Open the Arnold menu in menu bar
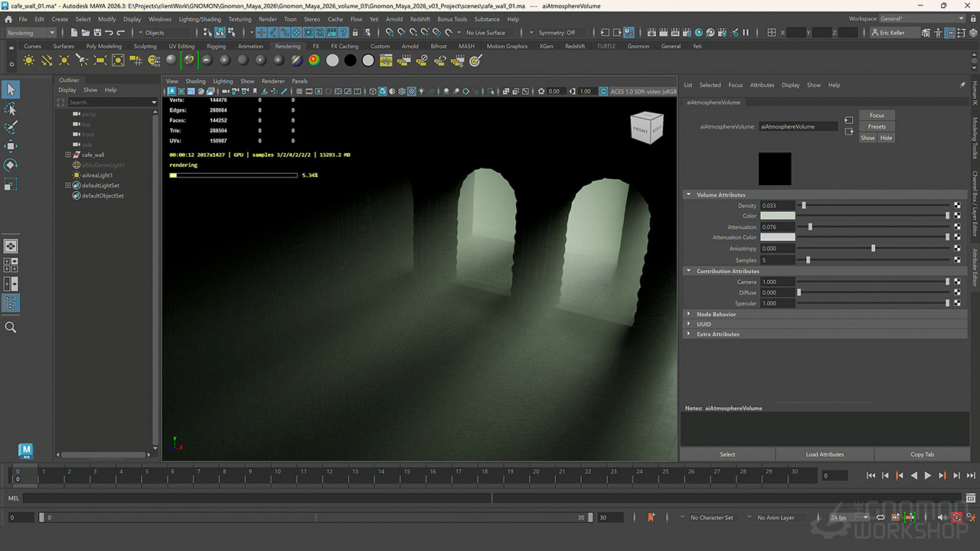Image resolution: width=980 pixels, height=551 pixels. click(x=394, y=19)
